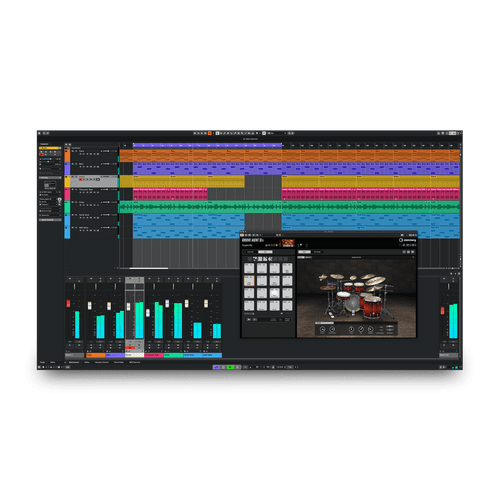Click the rightmost round knob below drum kit
The height and width of the screenshot is (500, 500).
tap(370, 330)
